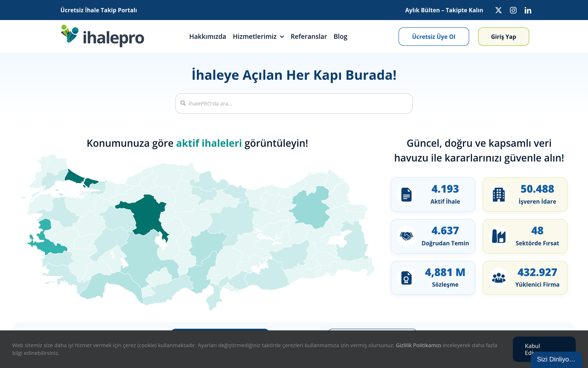Click the 432.927 Yüklenici Firma count

(537, 272)
